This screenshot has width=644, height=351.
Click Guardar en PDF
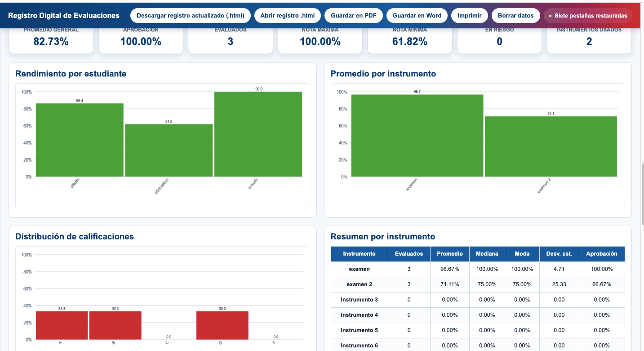point(354,15)
